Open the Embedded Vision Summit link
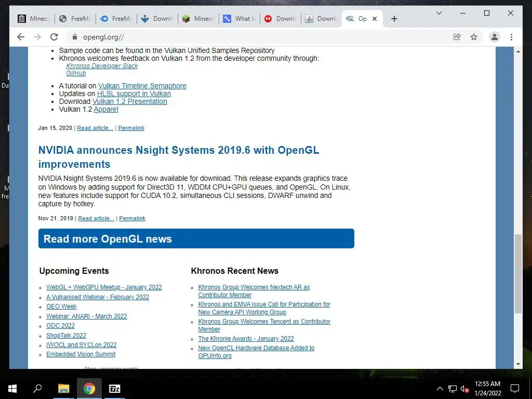The width and height of the screenshot is (532, 399). [81, 354]
